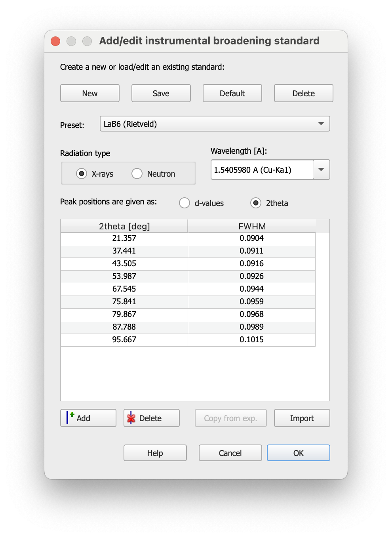Select the X-rays radiation type
This screenshot has height=538, width=392.
pos(82,173)
